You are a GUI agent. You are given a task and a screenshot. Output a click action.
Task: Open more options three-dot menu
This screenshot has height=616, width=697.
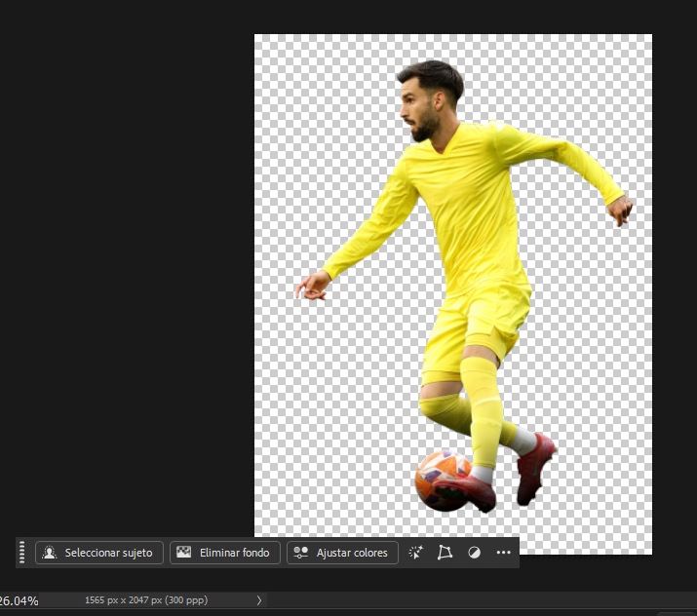503,553
